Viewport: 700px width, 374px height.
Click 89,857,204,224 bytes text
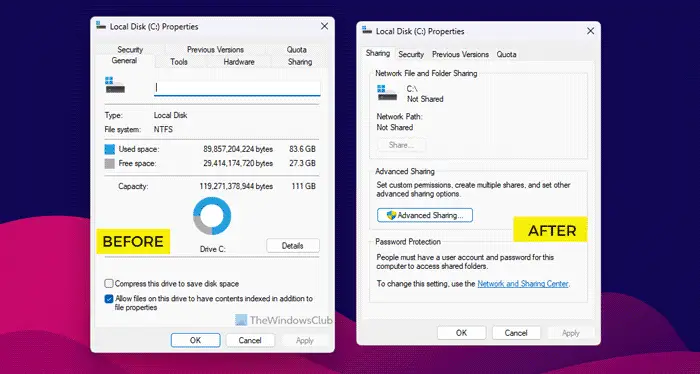[238, 149]
